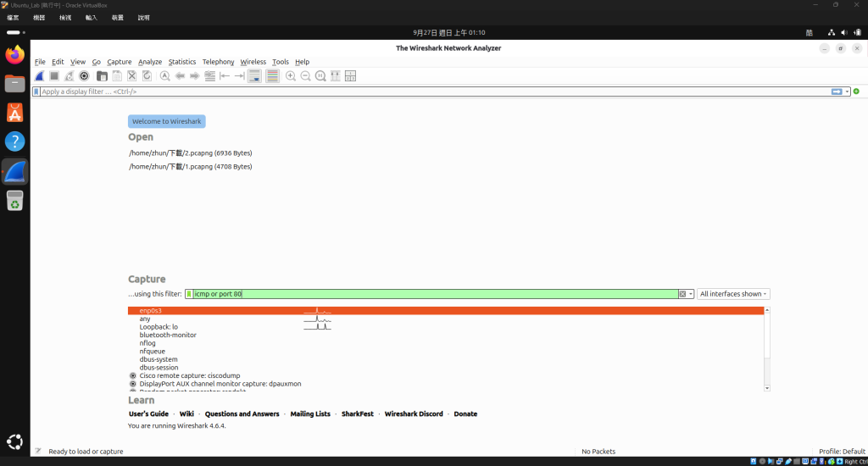Open the Wireshark Discord link
This screenshot has height=466, width=868.
[414, 414]
